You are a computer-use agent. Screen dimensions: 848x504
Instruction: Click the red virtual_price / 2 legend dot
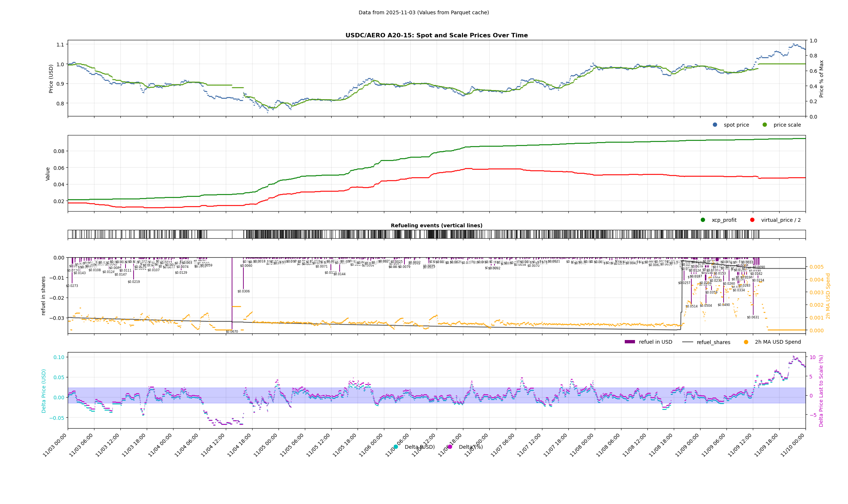click(752, 220)
